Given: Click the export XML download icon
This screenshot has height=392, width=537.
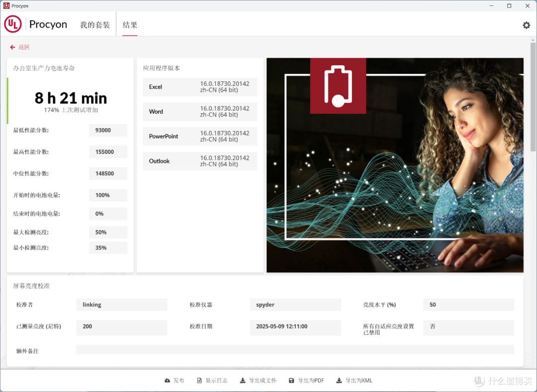Looking at the screenshot, I should pos(339,381).
